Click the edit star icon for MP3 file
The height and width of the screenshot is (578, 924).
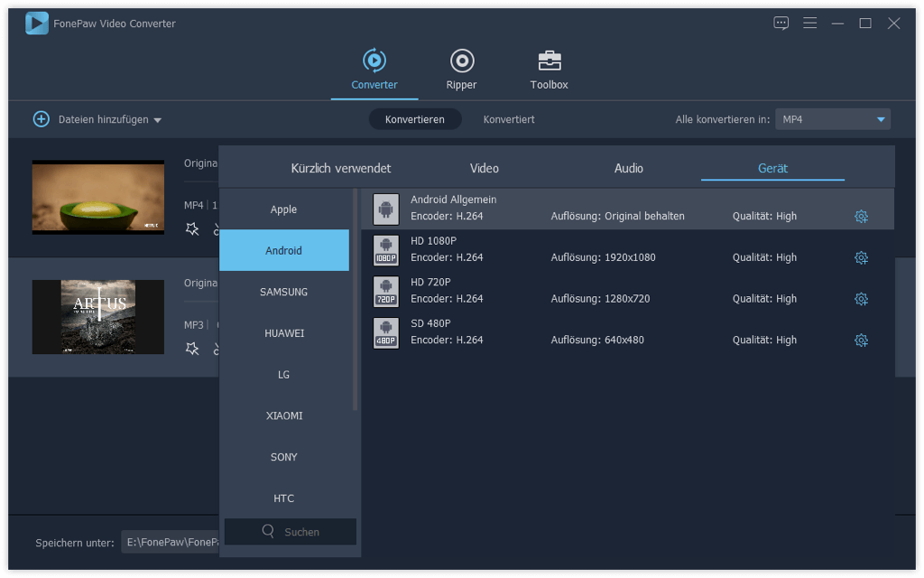192,349
